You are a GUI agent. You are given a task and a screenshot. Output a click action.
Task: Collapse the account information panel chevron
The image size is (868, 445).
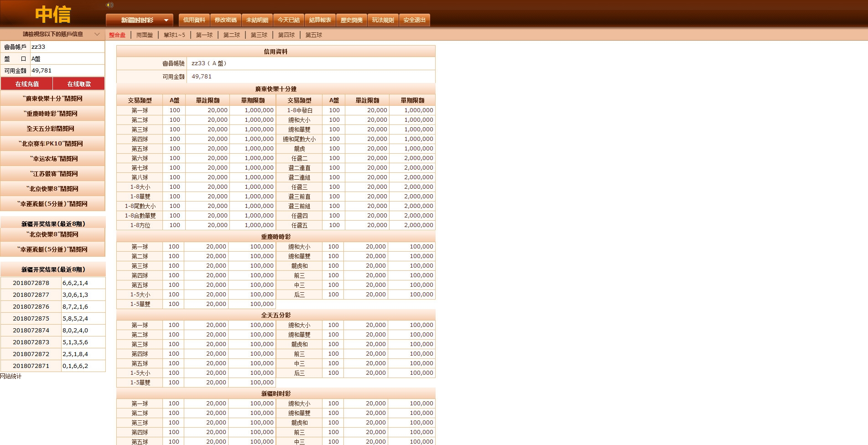(97, 34)
